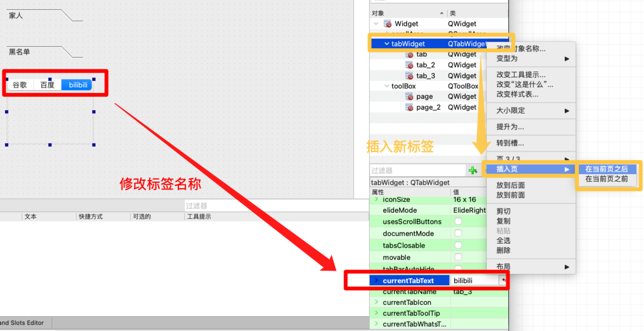This screenshot has width=644, height=331.
Task: Open the 布局 submenu
Action: (531, 267)
